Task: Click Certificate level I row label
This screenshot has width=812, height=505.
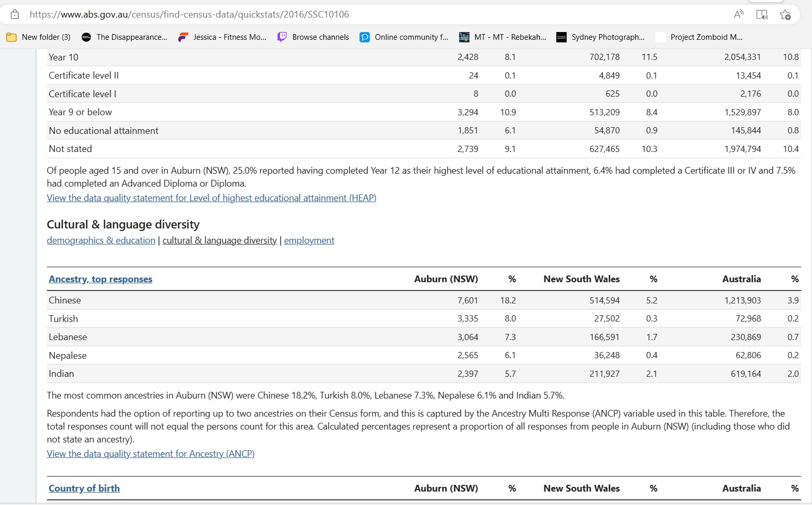Action: (82, 94)
